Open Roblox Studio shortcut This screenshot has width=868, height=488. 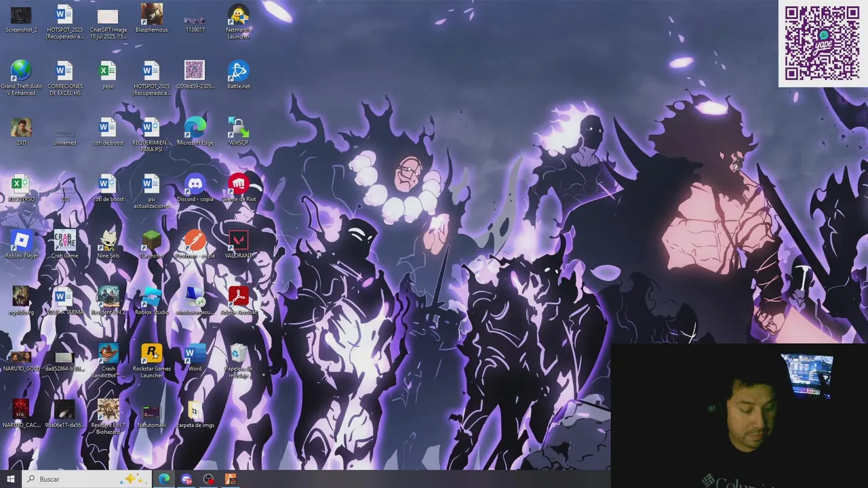coord(151,300)
